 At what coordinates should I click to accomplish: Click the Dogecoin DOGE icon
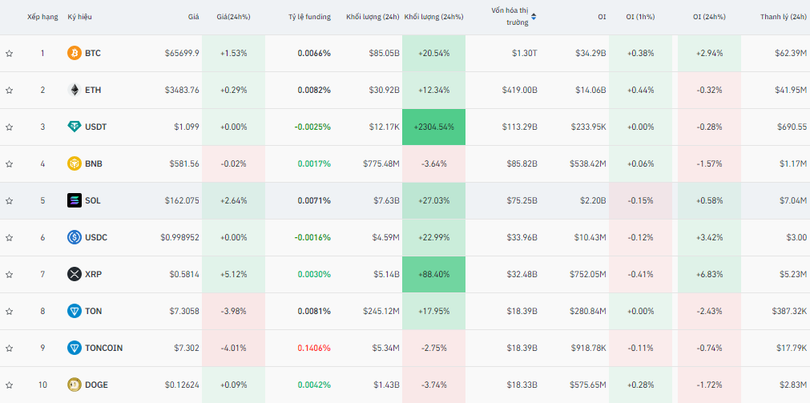[x=74, y=384]
